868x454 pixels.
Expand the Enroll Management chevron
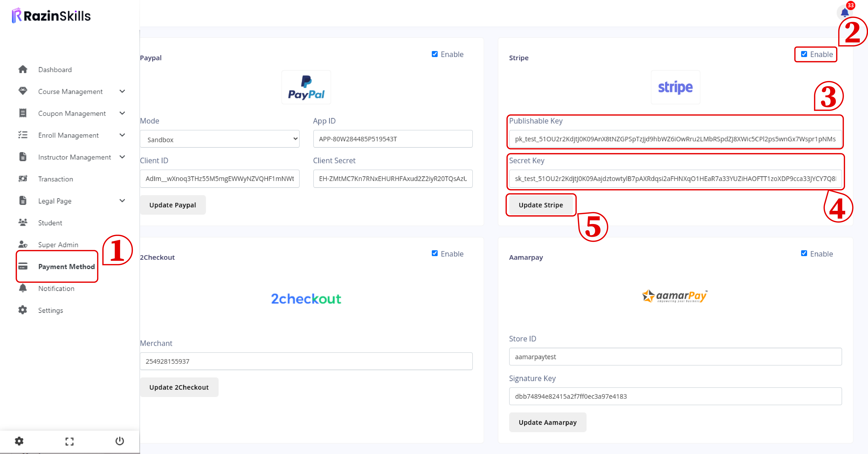pos(122,135)
